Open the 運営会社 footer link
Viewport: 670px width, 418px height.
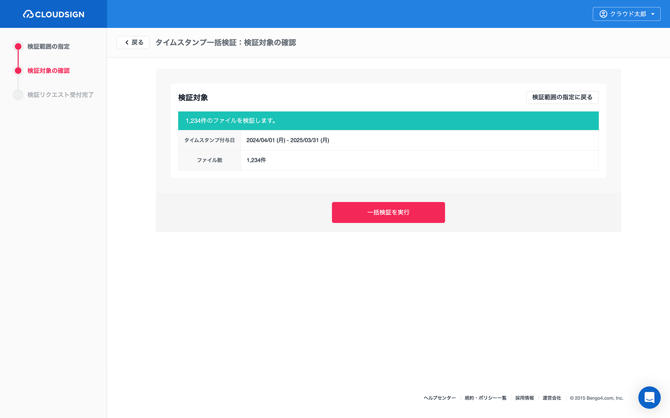(551, 398)
